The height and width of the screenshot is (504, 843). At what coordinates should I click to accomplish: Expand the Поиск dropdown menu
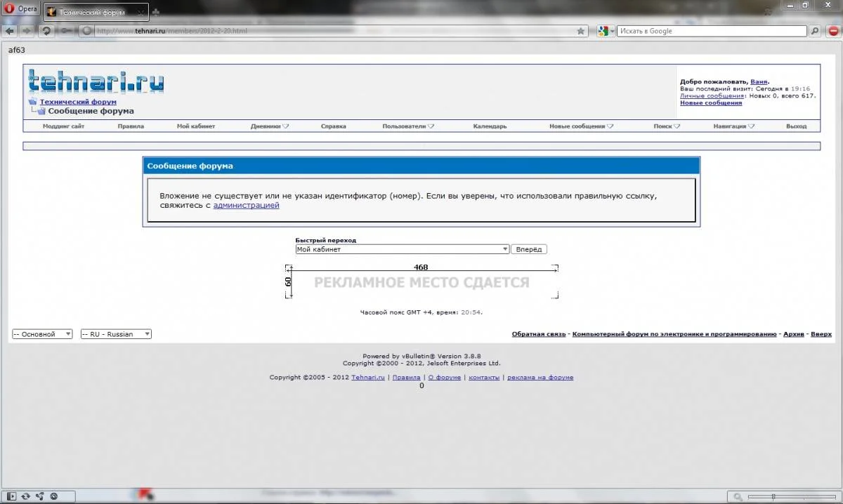point(667,126)
